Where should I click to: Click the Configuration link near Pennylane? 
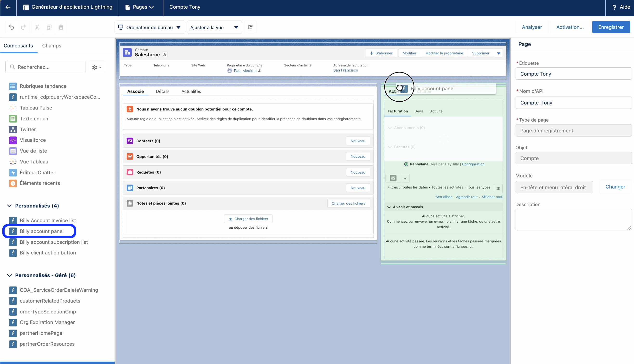[473, 164]
